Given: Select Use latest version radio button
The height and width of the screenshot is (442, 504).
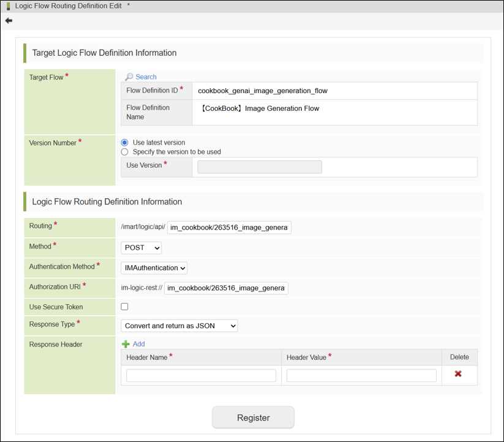Looking at the screenshot, I should [x=125, y=143].
